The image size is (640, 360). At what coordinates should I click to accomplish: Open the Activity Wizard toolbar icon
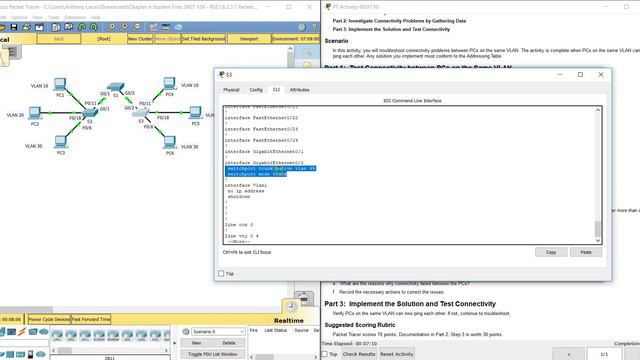click(39, 27)
